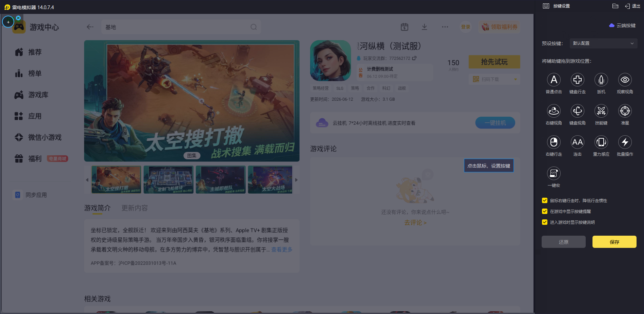Toggle 鼠标右键行走时,降低行走惯性 checkbox
This screenshot has width=644, height=314.
pyautogui.click(x=545, y=201)
